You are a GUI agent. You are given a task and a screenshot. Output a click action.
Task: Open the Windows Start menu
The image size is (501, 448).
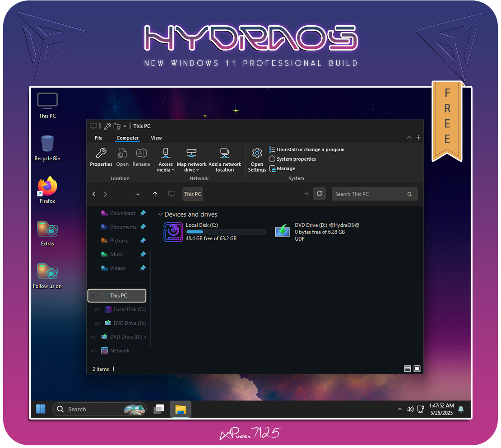tap(41, 409)
